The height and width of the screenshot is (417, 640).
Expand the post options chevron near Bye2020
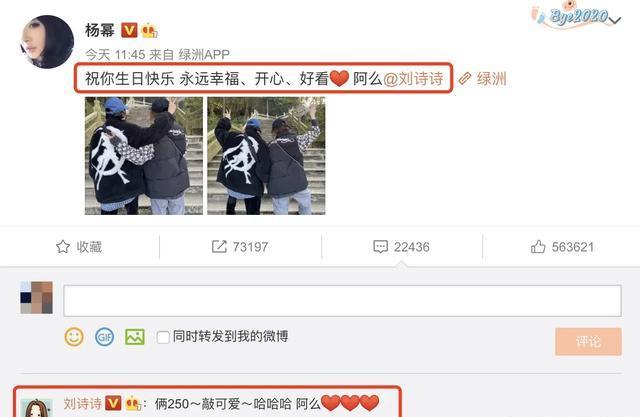pos(616,20)
